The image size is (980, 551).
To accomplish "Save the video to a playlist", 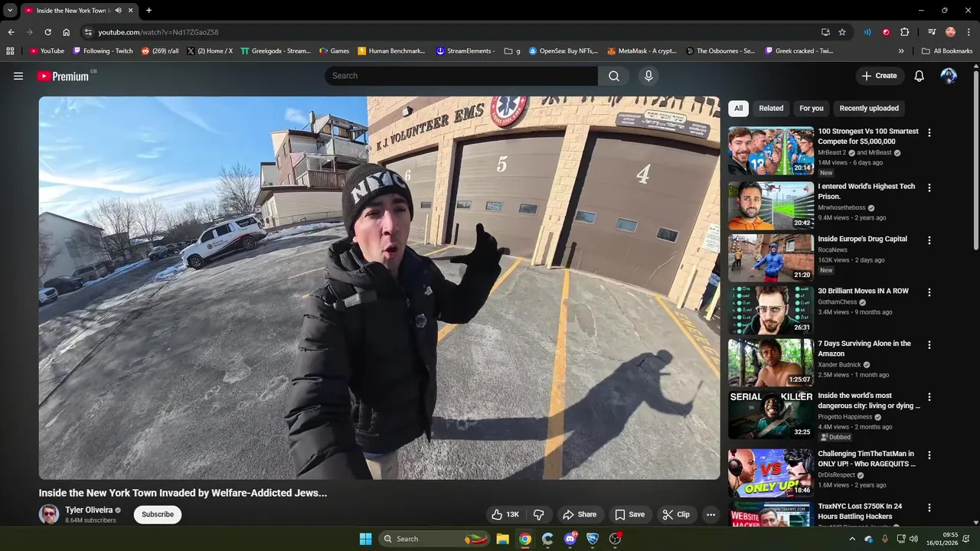I will pyautogui.click(x=630, y=514).
